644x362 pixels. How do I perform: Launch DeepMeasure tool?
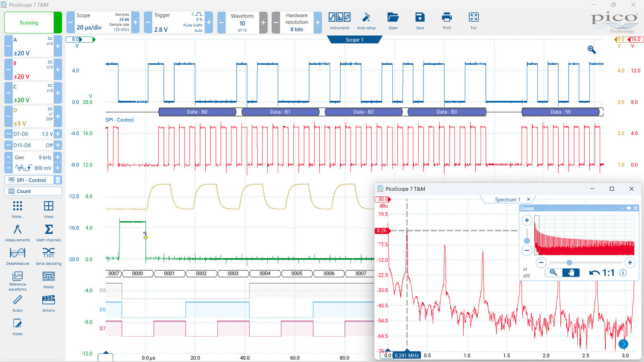[17, 256]
